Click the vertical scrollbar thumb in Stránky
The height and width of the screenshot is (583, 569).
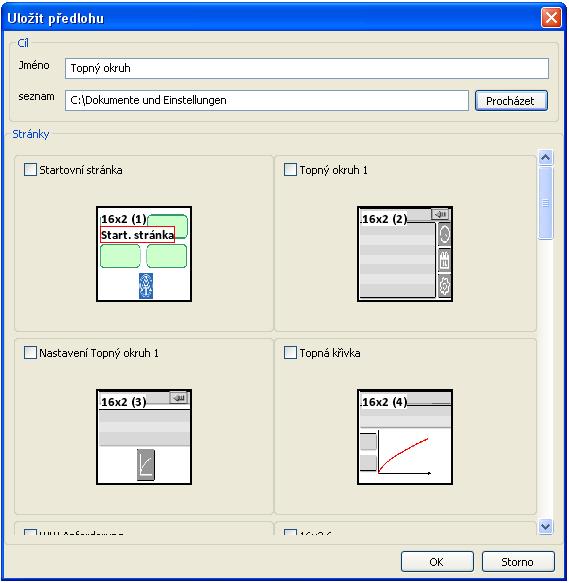click(546, 203)
